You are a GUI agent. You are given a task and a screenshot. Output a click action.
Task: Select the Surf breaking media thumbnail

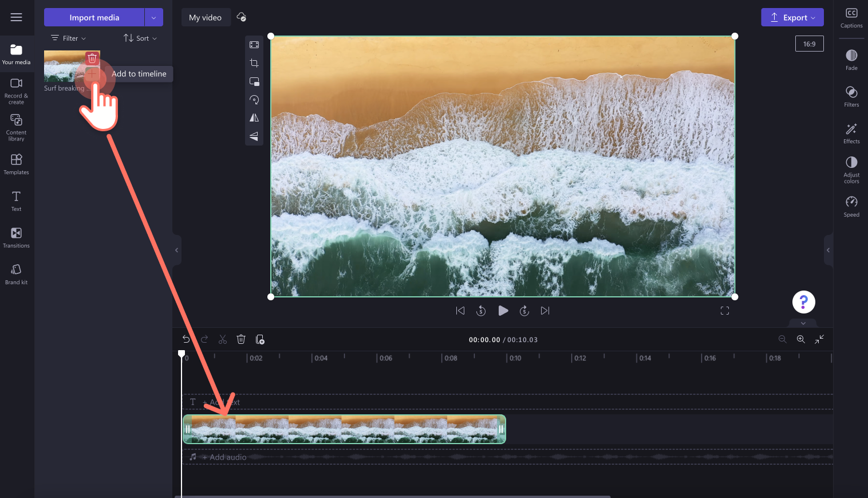point(72,66)
